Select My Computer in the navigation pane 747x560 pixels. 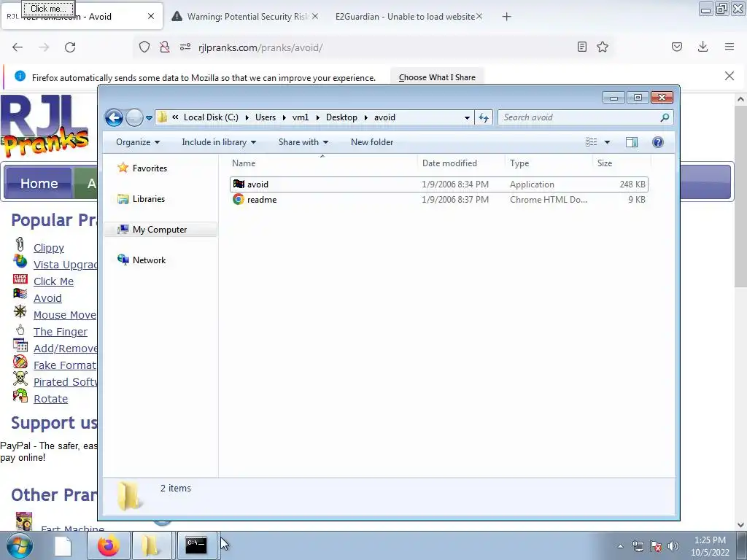160,230
